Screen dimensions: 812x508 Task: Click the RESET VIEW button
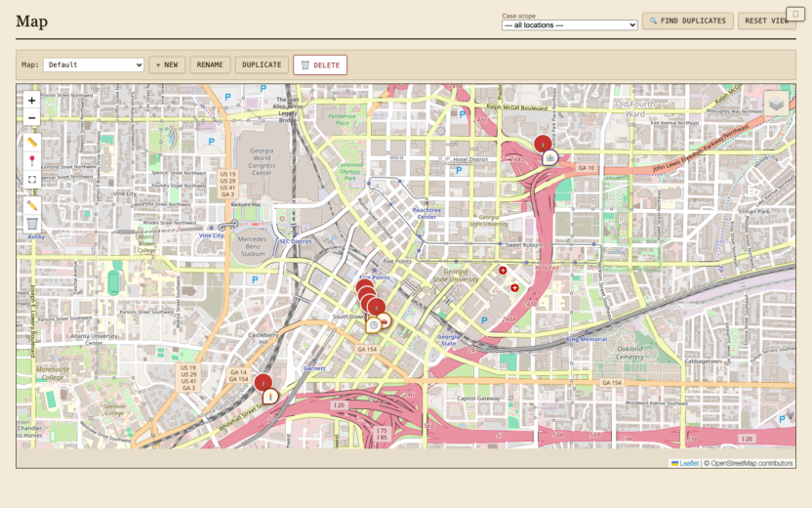[766, 21]
